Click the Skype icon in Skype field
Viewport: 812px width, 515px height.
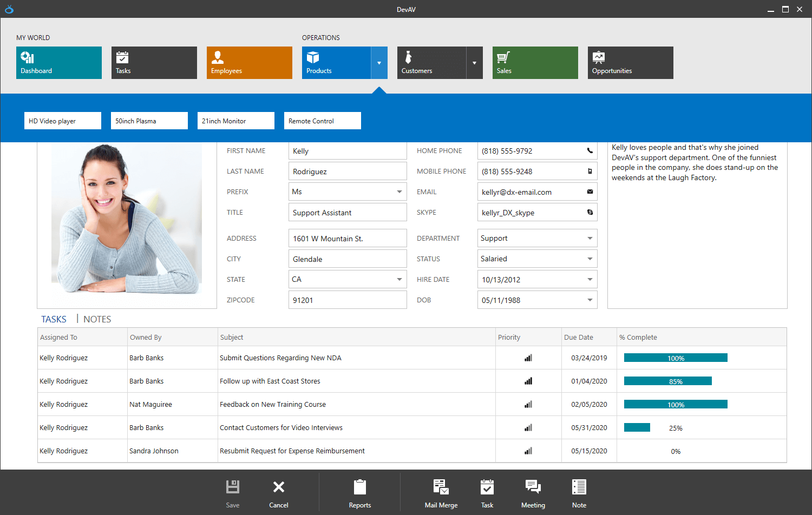coord(590,213)
